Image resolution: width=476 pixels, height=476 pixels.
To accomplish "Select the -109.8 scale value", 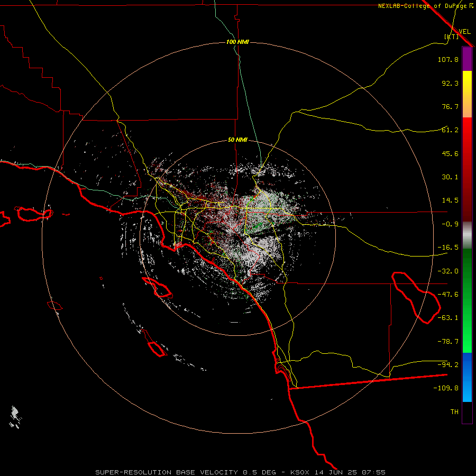I will tap(446, 388).
